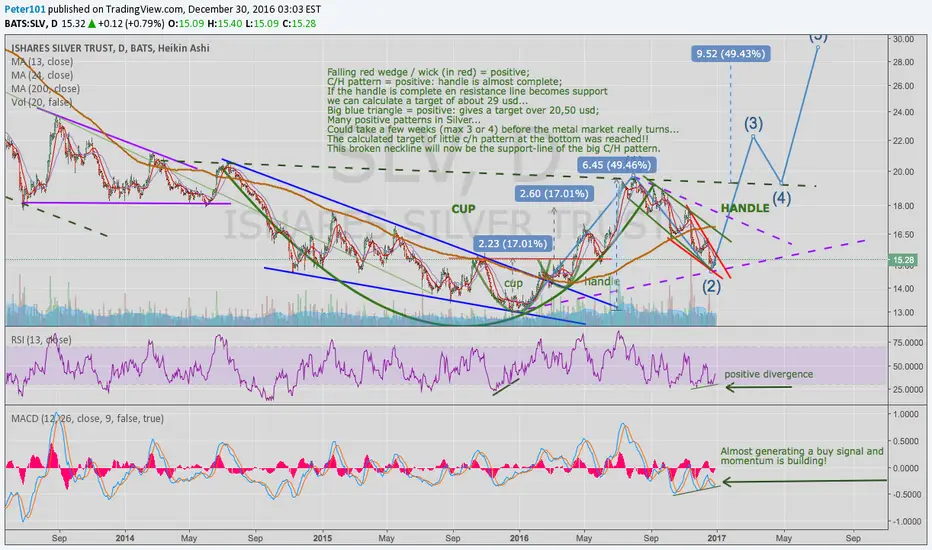Click the 6.45 (49.46%) measurement label
This screenshot has width=932, height=550.
tap(616, 165)
